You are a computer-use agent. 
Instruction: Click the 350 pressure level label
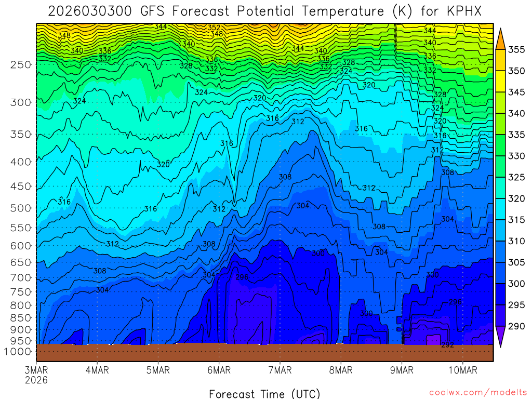(x=21, y=135)
